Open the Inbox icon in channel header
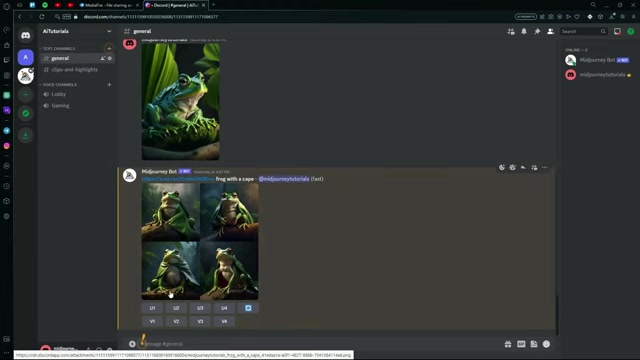640x360 pixels. click(x=617, y=31)
